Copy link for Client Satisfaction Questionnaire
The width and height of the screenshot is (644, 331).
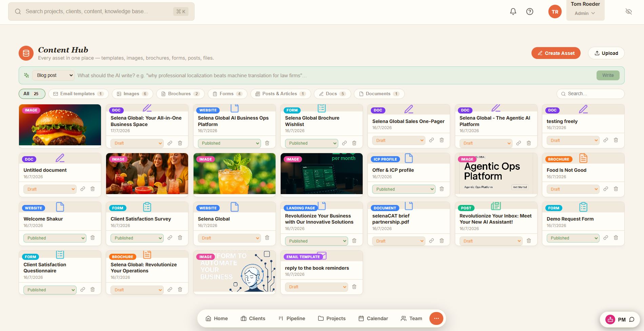click(83, 290)
